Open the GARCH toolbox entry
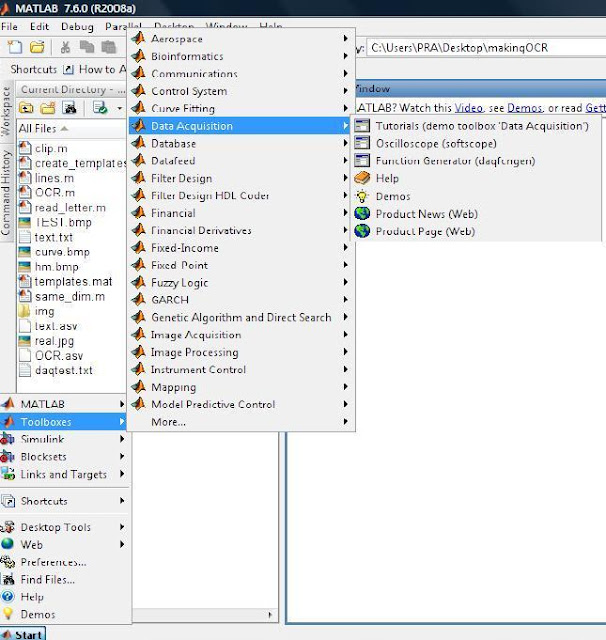The width and height of the screenshot is (606, 640). pos(240,300)
